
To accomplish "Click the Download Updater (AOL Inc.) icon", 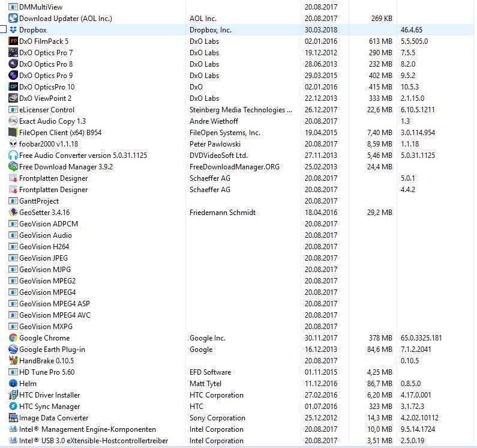I will (13, 18).
